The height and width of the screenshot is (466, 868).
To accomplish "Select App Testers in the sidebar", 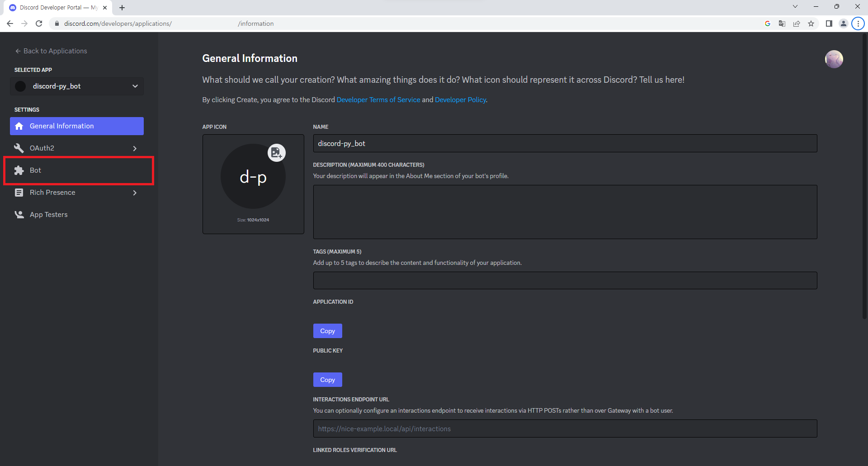I will [x=49, y=215].
